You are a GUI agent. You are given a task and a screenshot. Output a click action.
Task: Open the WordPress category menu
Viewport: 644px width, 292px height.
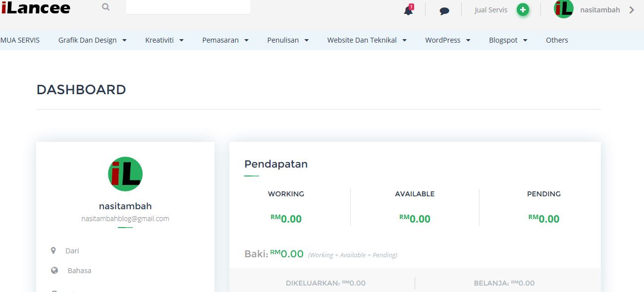(448, 40)
